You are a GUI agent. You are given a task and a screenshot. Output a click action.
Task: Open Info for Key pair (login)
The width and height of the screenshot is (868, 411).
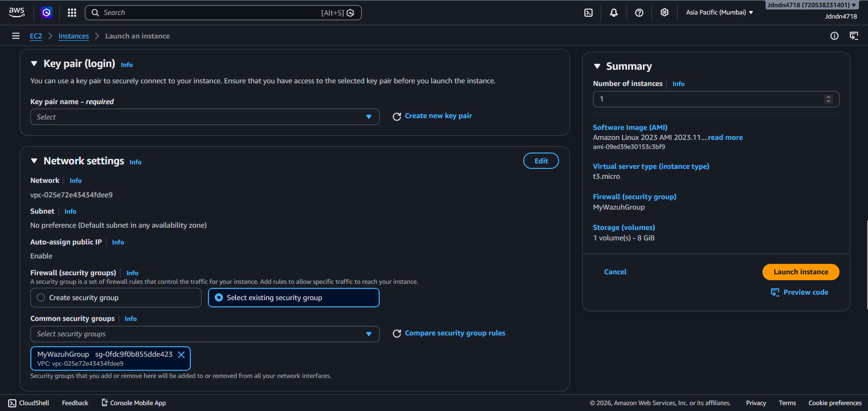pyautogui.click(x=127, y=65)
